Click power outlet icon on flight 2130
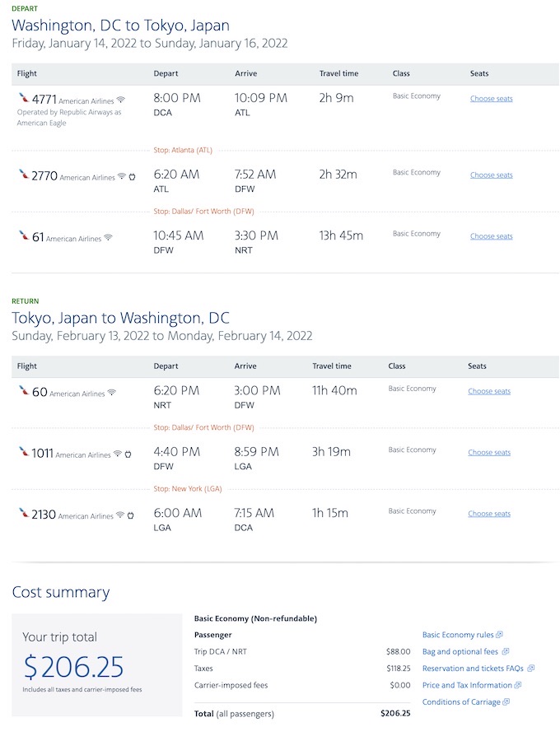This screenshot has height=741, width=560. 131,515
